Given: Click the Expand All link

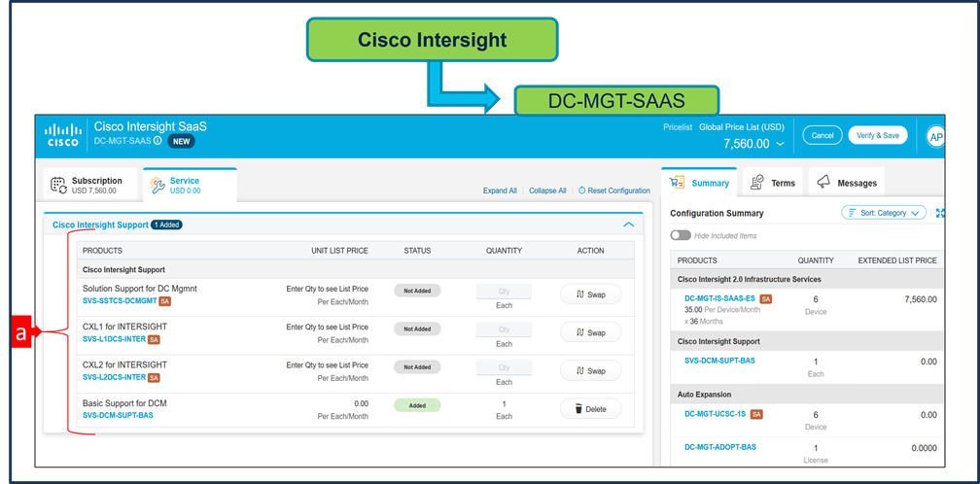Looking at the screenshot, I should coord(500,191).
